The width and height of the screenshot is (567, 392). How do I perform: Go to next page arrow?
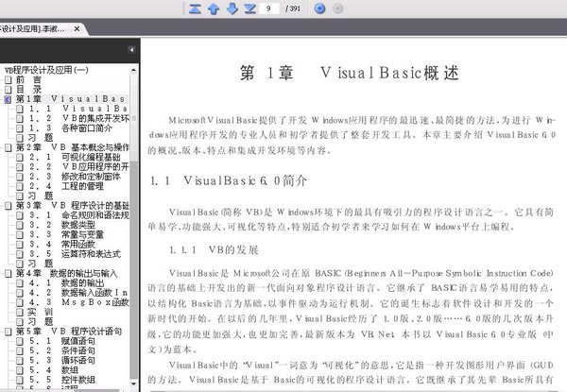click(x=232, y=9)
